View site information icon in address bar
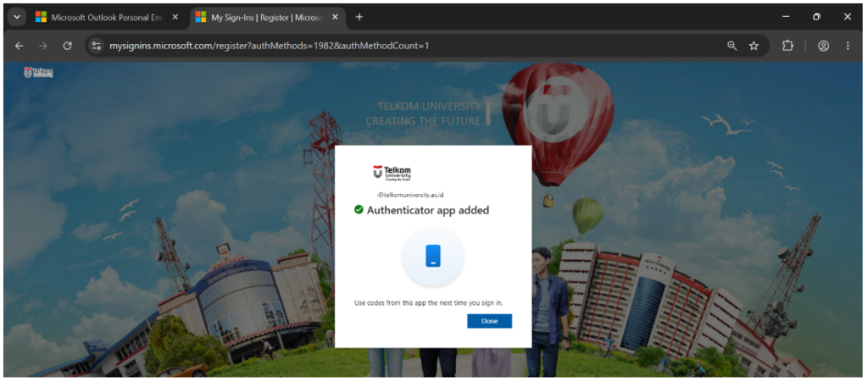Image resolution: width=868 pixels, height=382 pixels. [97, 46]
